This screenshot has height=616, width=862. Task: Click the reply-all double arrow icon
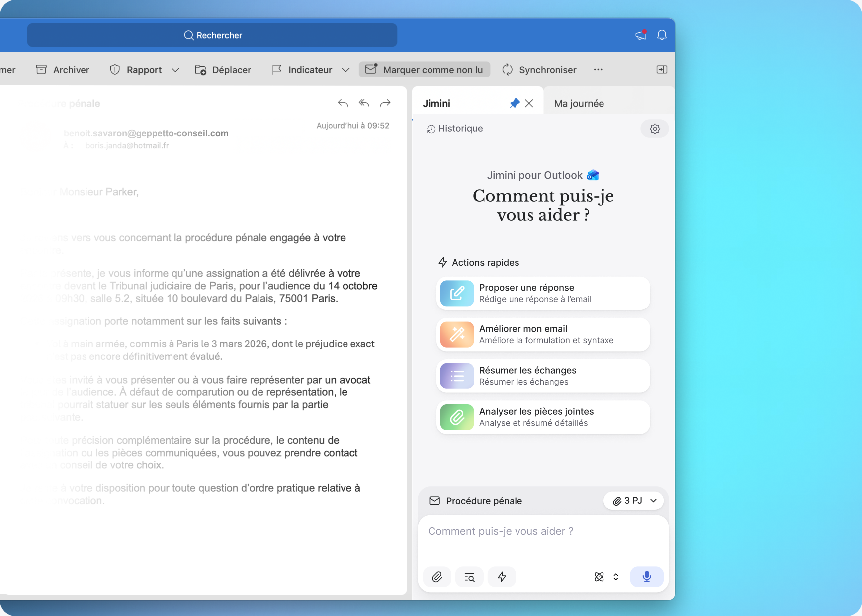(x=364, y=103)
